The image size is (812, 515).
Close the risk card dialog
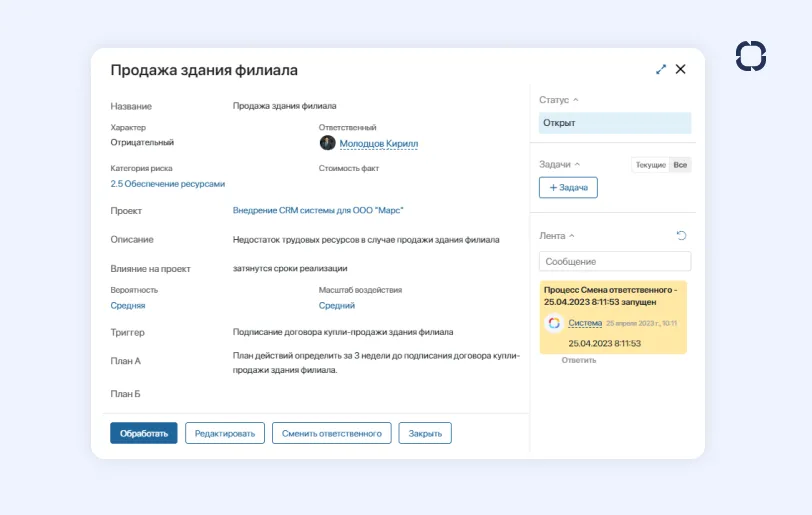pos(681,70)
